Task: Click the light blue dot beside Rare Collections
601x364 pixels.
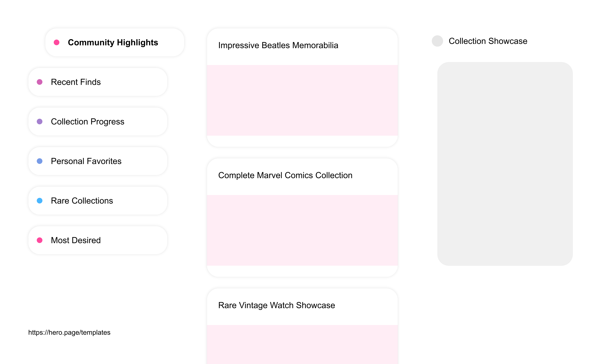Action: pyautogui.click(x=40, y=201)
